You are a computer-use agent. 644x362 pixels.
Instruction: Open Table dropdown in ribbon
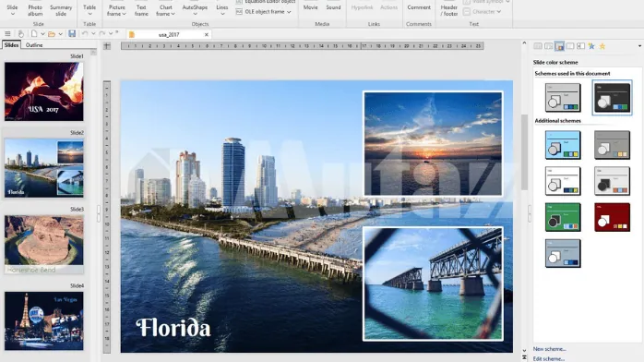point(89,10)
